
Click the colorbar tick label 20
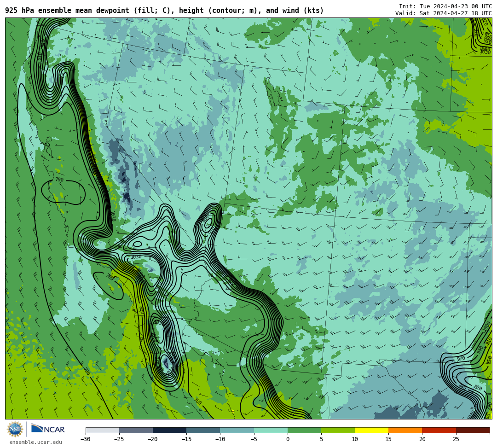click(422, 439)
